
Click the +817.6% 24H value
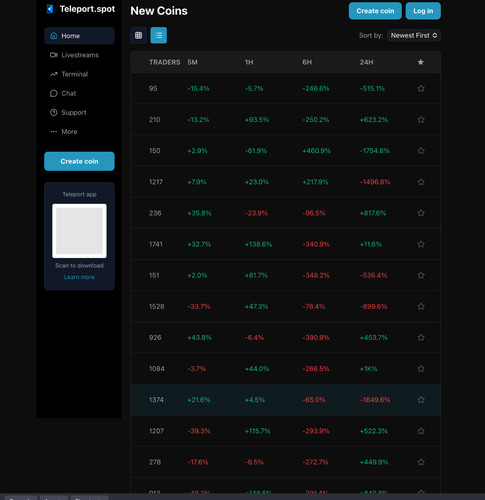pos(373,213)
